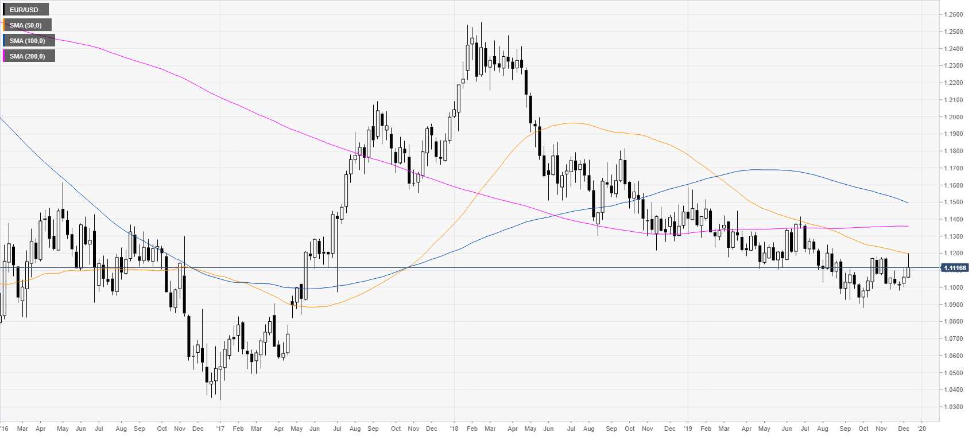Click the '18 year label on time axis
This screenshot has width=980, height=436.
pyautogui.click(x=454, y=429)
